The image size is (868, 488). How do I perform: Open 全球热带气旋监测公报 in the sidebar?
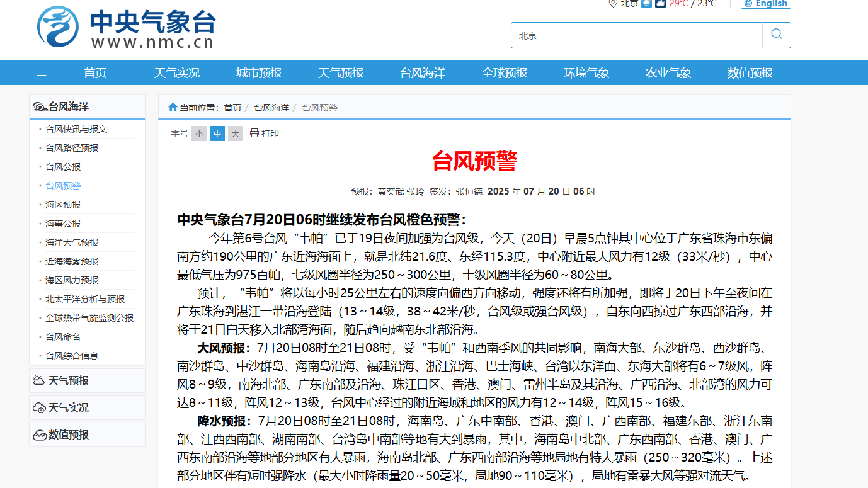(89, 318)
